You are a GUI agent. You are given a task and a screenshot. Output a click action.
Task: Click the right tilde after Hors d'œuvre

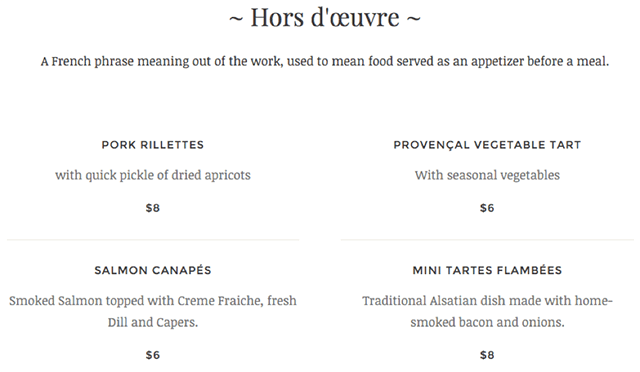click(413, 19)
